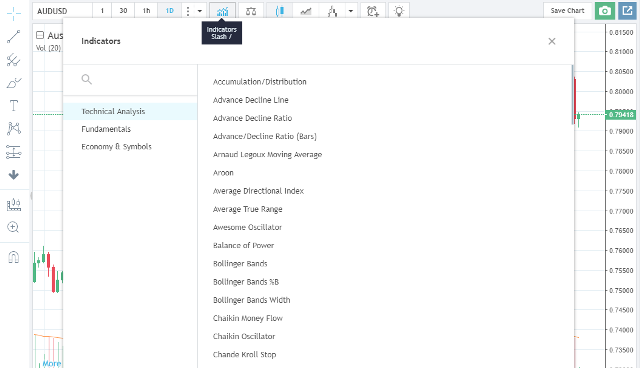The height and width of the screenshot is (368, 640).
Task: Select the brush drawing tool
Action: coord(13,83)
